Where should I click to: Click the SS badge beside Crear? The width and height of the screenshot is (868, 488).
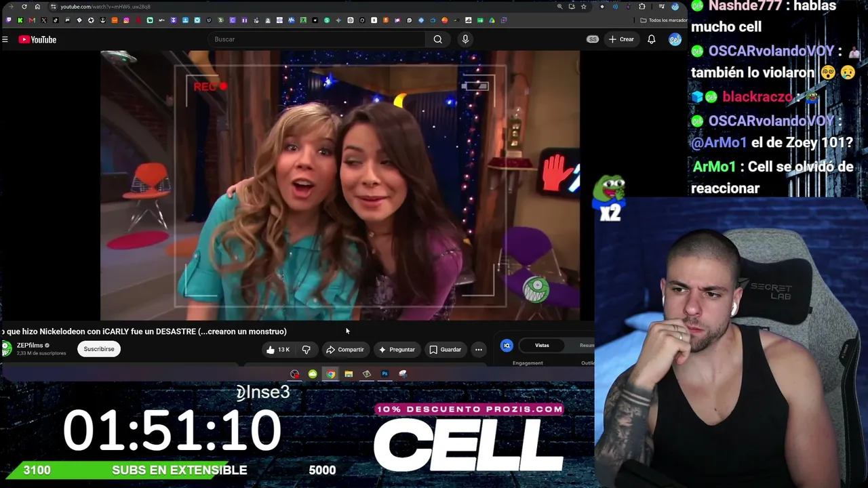(x=593, y=39)
